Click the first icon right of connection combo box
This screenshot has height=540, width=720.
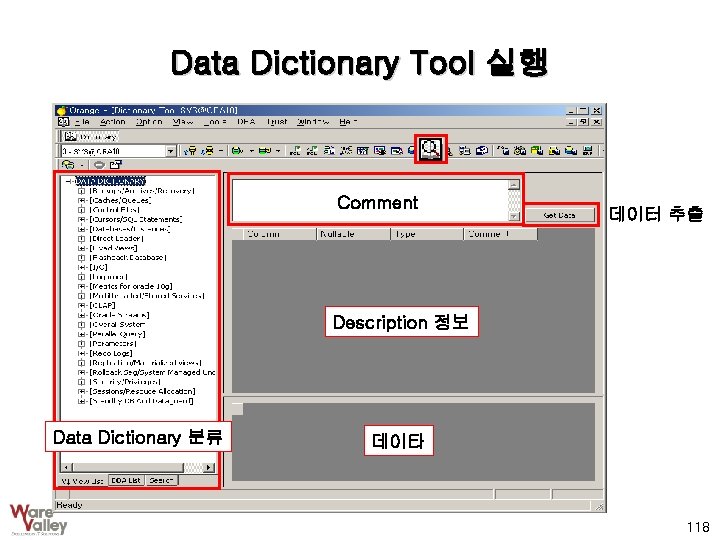[x=190, y=151]
